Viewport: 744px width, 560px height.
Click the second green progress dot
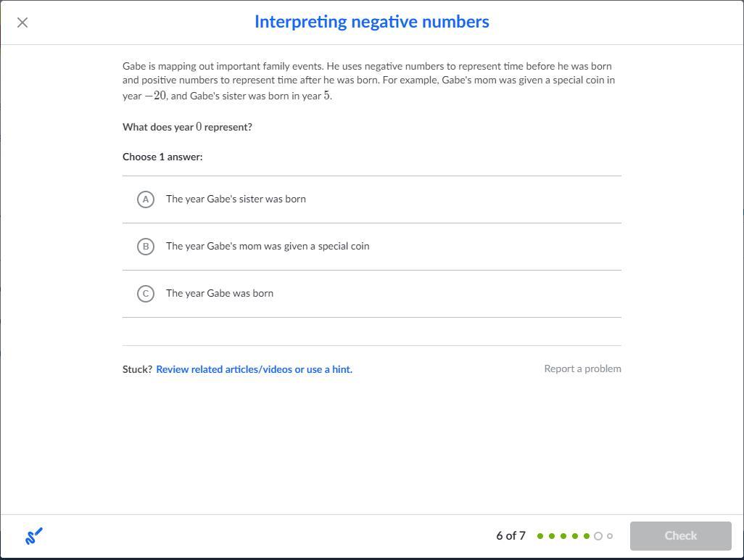pyautogui.click(x=552, y=536)
